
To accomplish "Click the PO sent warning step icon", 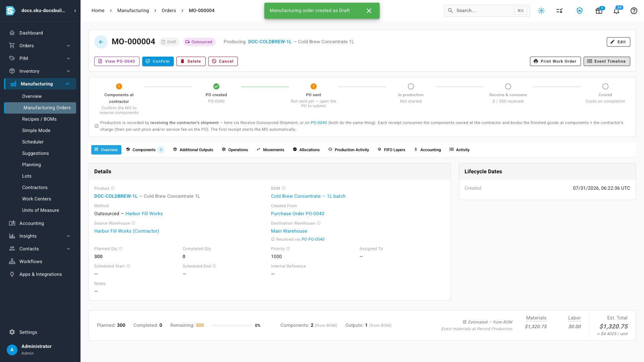I will click(x=314, y=86).
